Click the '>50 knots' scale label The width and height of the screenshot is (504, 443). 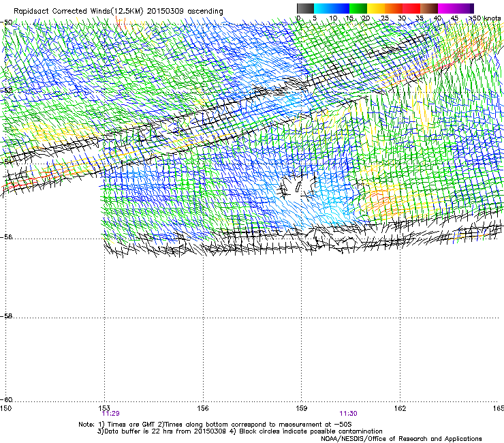484,18
